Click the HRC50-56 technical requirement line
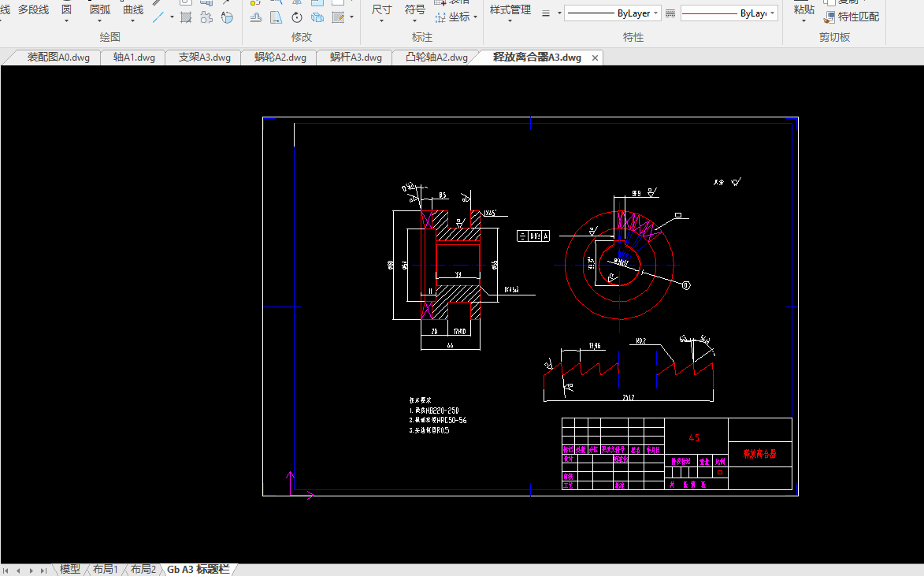This screenshot has height=576, width=924. 438,420
